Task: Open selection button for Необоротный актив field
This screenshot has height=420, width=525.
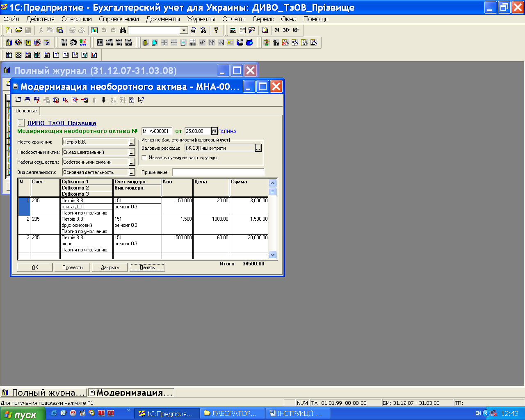Action: 132,152
